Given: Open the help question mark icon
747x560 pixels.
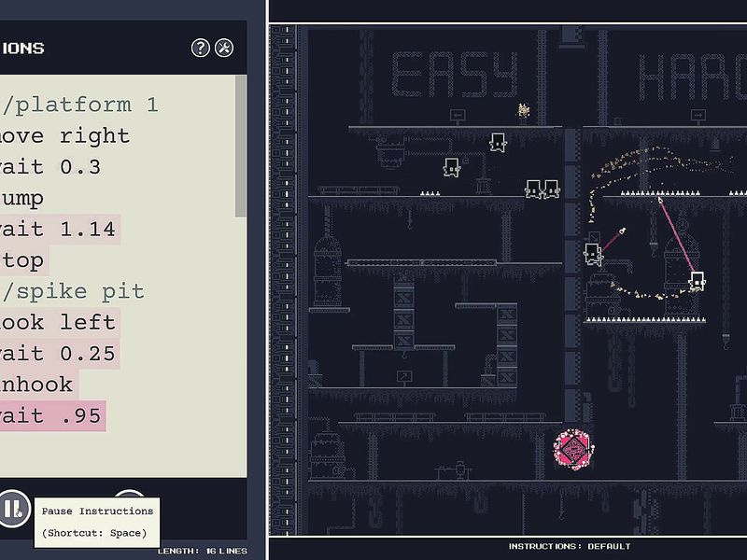Looking at the screenshot, I should (201, 48).
